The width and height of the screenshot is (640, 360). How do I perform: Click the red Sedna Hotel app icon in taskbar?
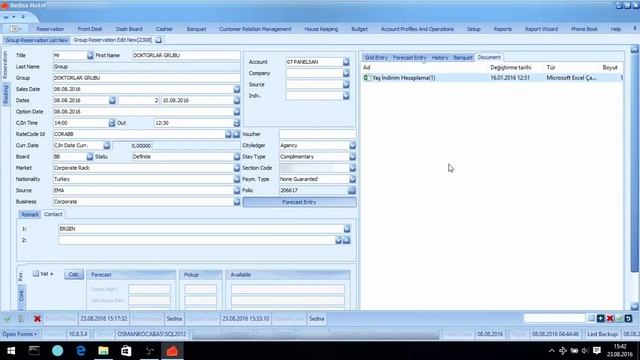pyautogui.click(x=172, y=351)
